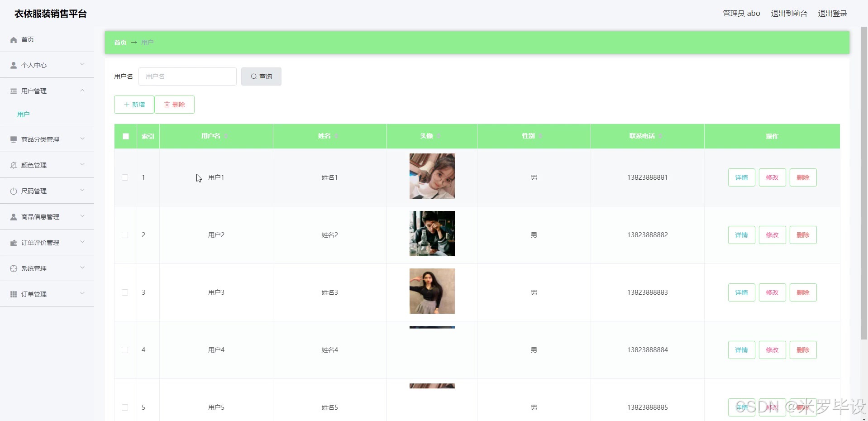Click the 查询 search button
This screenshot has width=868, height=421.
coord(261,77)
